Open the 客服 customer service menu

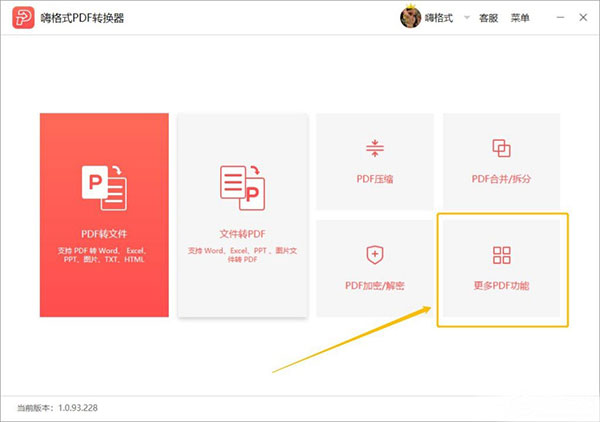(488, 18)
